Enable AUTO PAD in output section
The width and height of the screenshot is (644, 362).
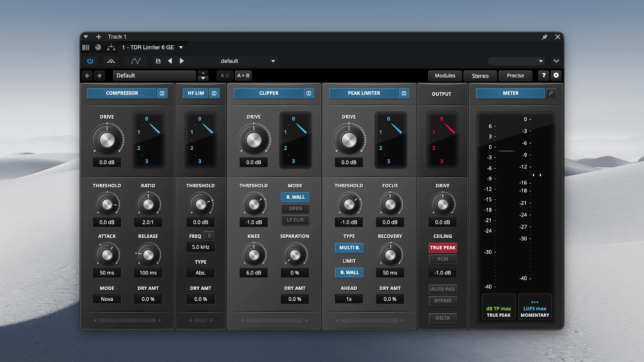click(443, 289)
